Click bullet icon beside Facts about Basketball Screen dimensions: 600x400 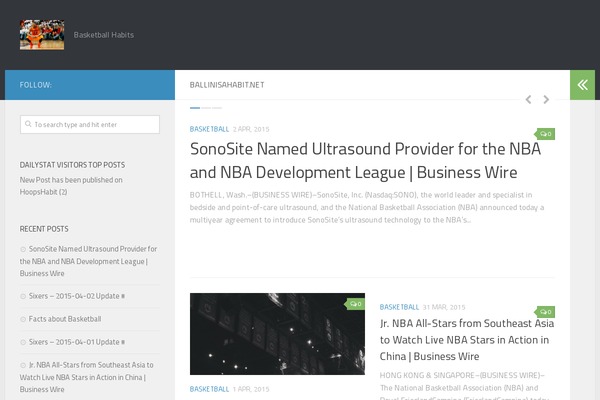23,319
